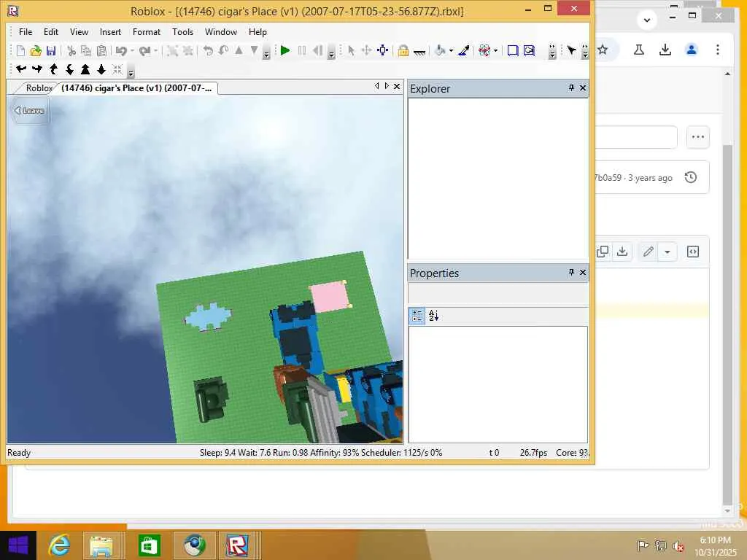The height and width of the screenshot is (560, 747).
Task: Click the Cut scissors icon
Action: click(71, 50)
